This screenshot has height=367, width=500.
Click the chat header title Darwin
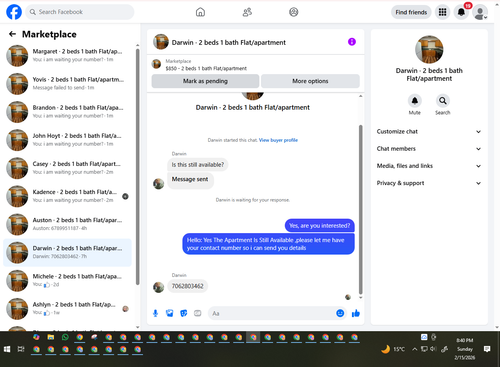point(229,42)
